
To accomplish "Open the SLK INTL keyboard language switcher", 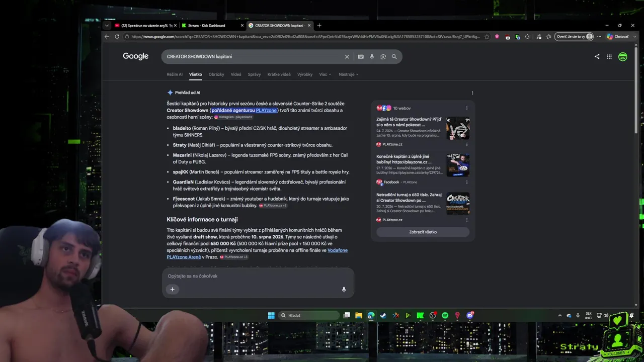I will point(589,315).
